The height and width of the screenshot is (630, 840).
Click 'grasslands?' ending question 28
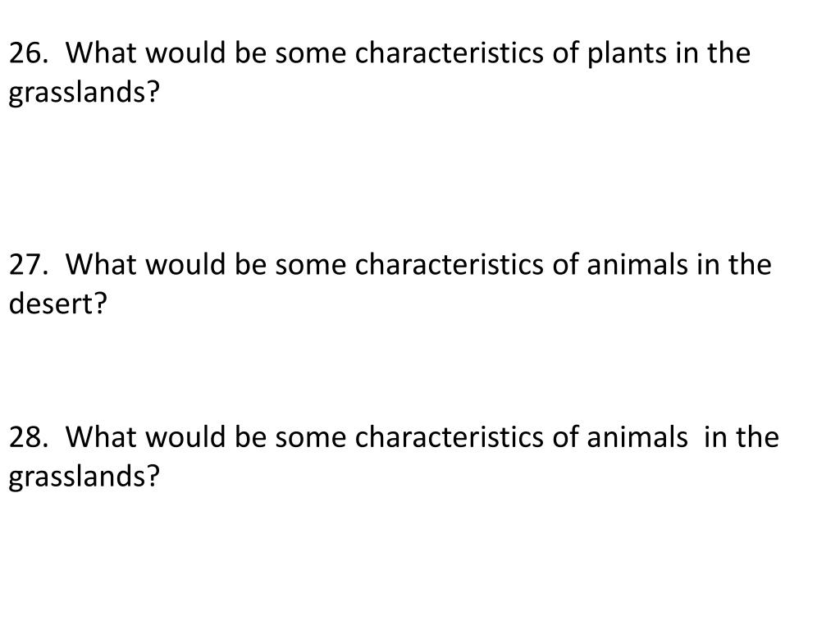(83, 477)
